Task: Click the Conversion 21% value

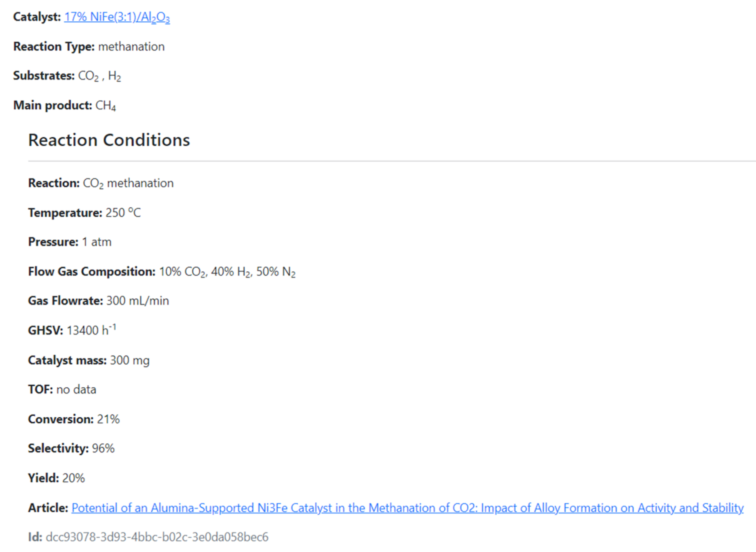Action: (108, 419)
